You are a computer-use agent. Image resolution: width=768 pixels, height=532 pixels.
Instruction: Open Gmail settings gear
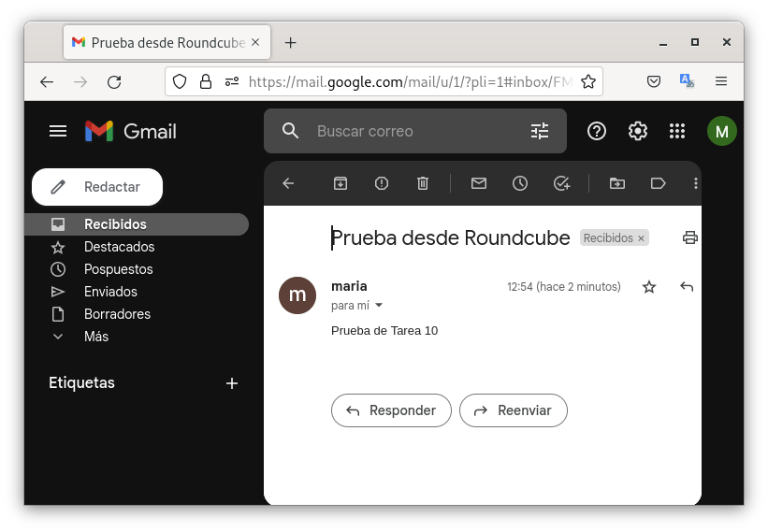638,131
